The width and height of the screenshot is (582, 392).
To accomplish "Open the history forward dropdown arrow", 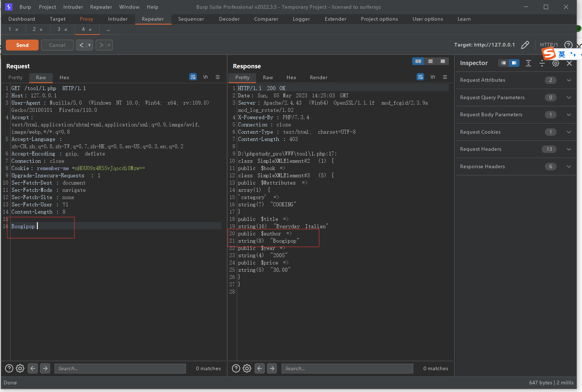I will (109, 45).
